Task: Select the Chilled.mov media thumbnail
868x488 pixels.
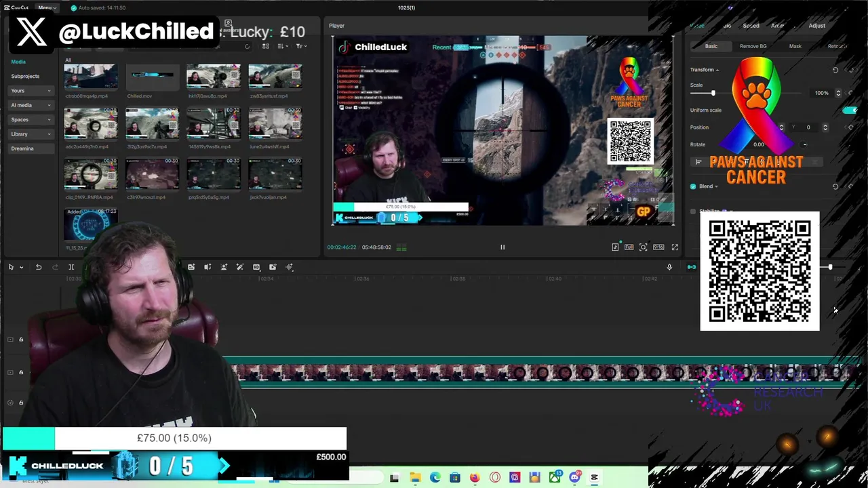Action: [152, 77]
